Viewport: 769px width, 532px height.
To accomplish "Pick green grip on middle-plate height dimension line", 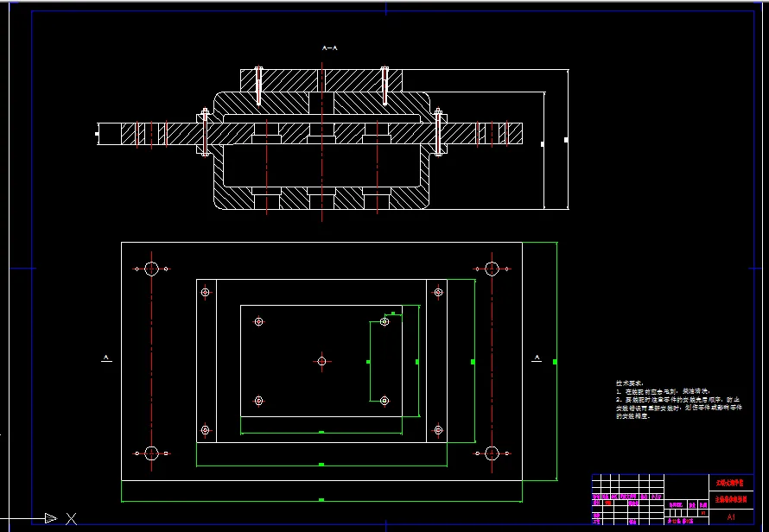I will point(473,362).
